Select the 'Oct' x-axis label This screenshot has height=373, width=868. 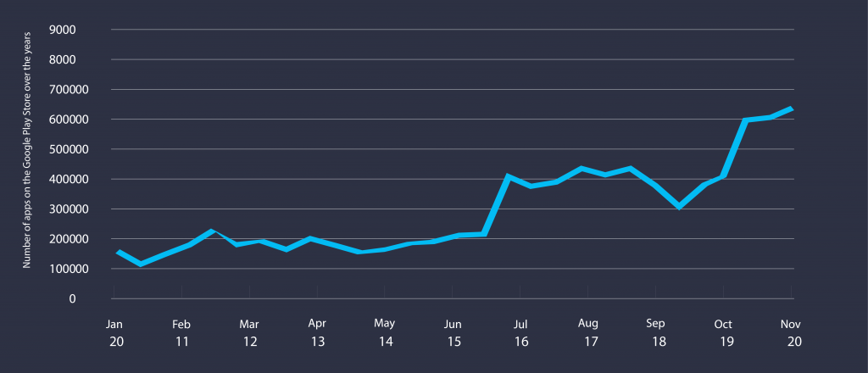pos(723,325)
